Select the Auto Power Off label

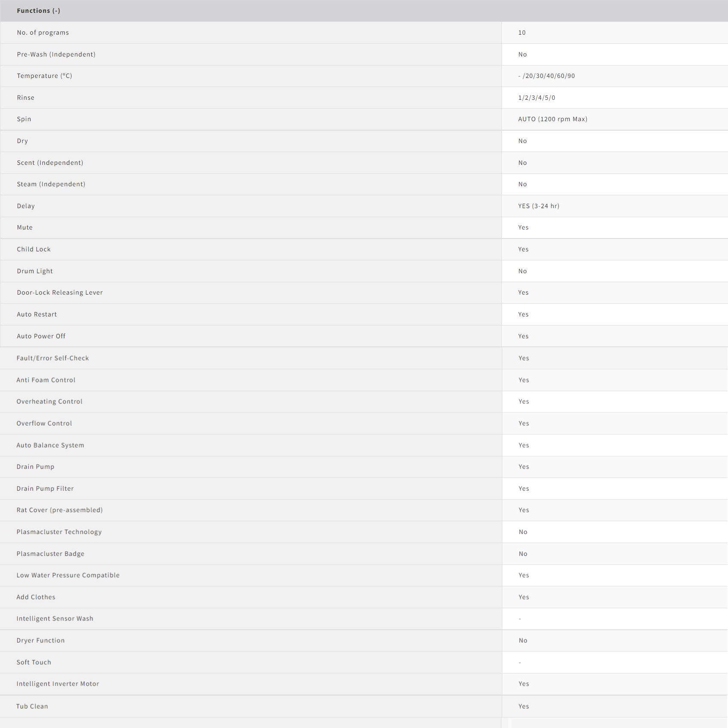pyautogui.click(x=41, y=336)
